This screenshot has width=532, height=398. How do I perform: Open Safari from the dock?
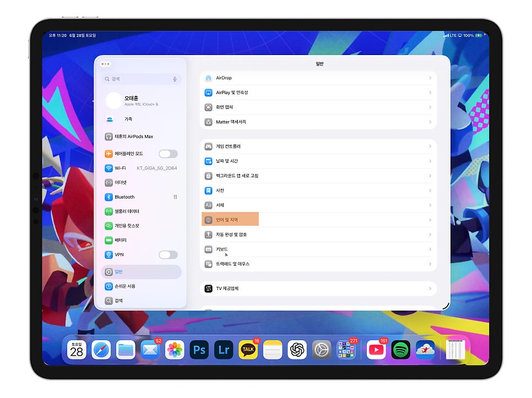tap(101, 350)
